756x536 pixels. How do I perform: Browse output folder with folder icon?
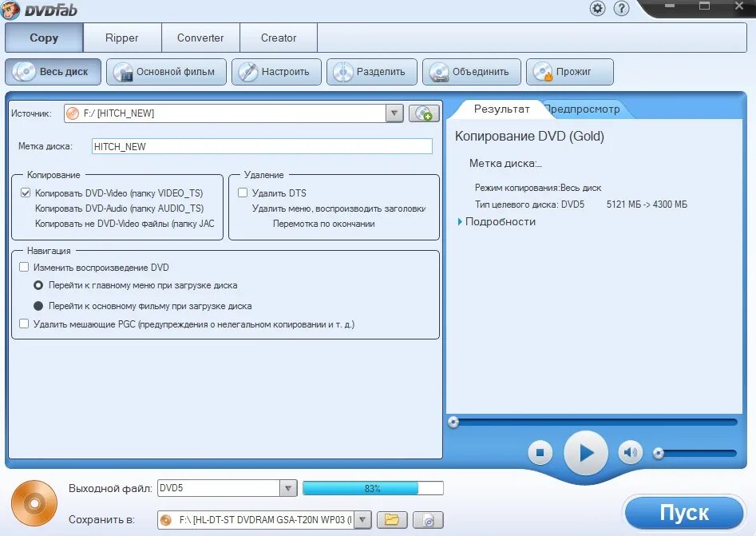pos(392,519)
